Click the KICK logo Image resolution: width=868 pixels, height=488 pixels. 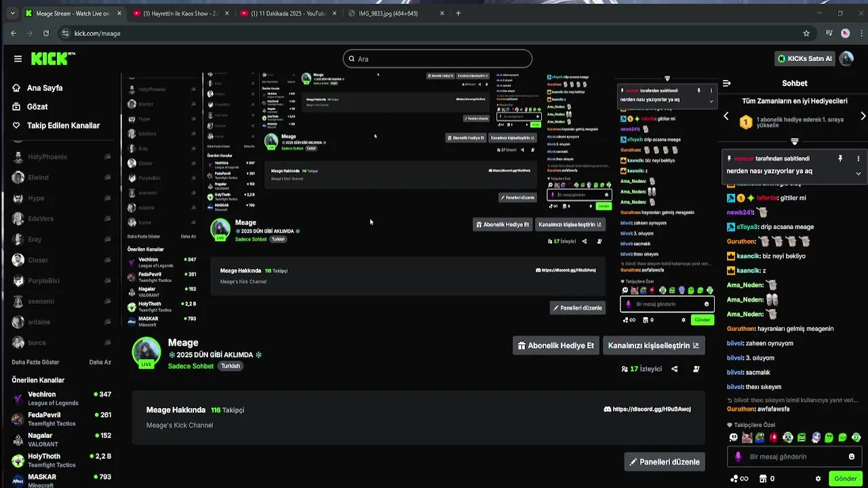53,58
